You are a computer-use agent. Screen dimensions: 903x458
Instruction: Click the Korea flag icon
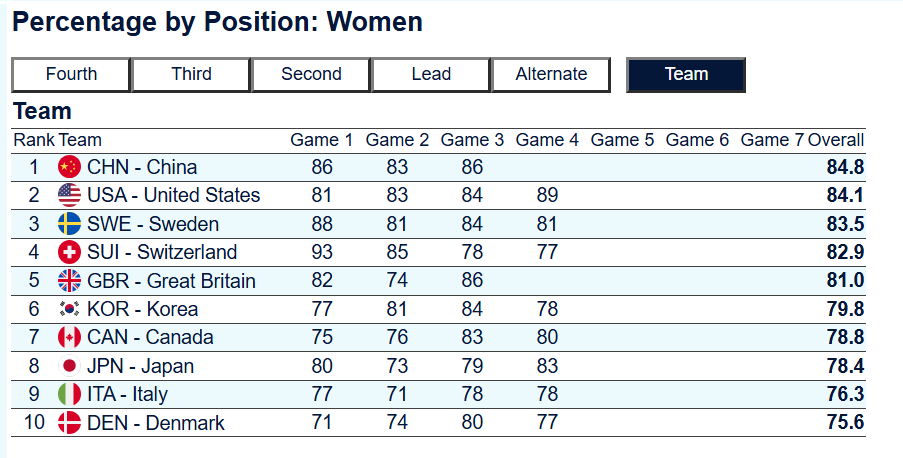pyautogui.click(x=69, y=309)
